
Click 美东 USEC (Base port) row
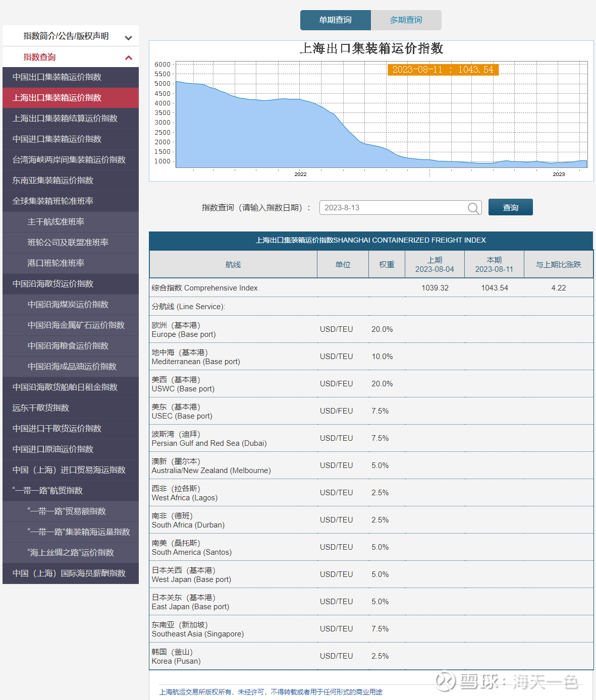pyautogui.click(x=371, y=411)
